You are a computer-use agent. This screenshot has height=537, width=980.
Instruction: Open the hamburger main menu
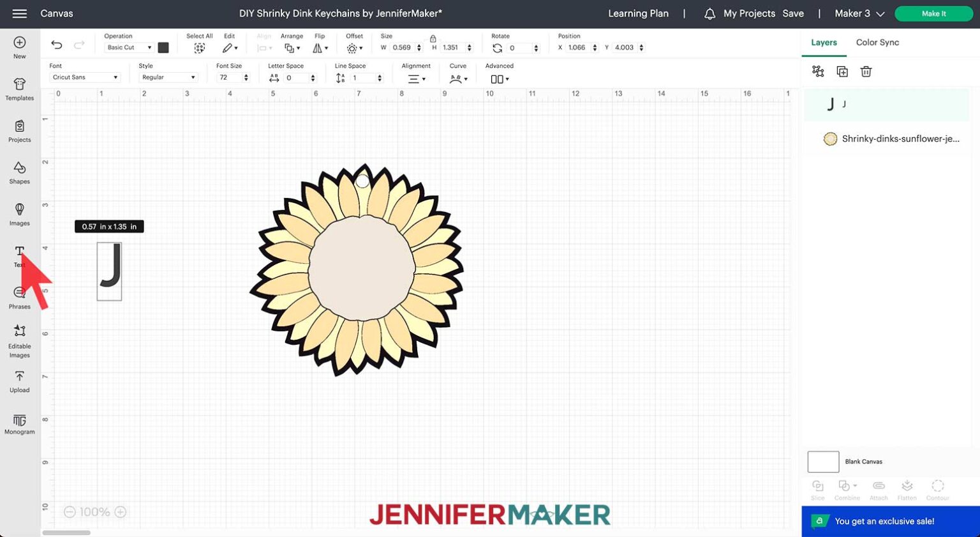click(20, 13)
